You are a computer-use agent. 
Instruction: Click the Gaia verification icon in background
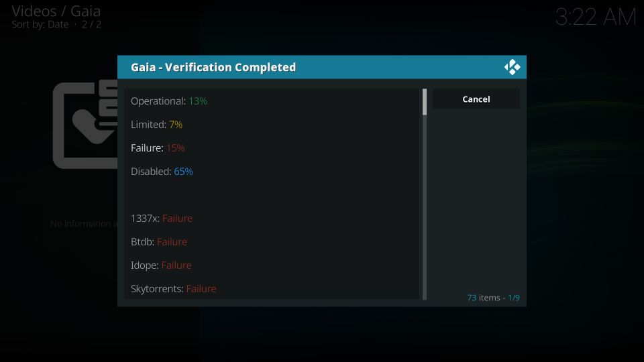[85, 125]
